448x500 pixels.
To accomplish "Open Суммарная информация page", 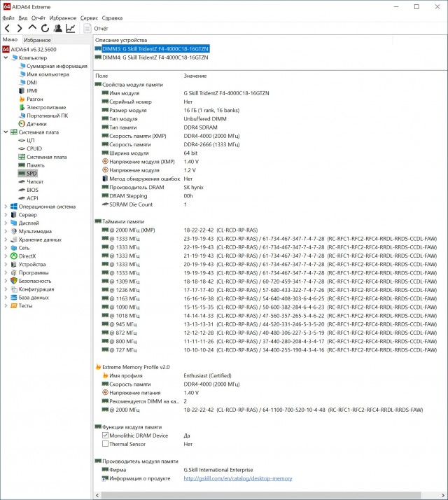I will [x=53, y=66].
